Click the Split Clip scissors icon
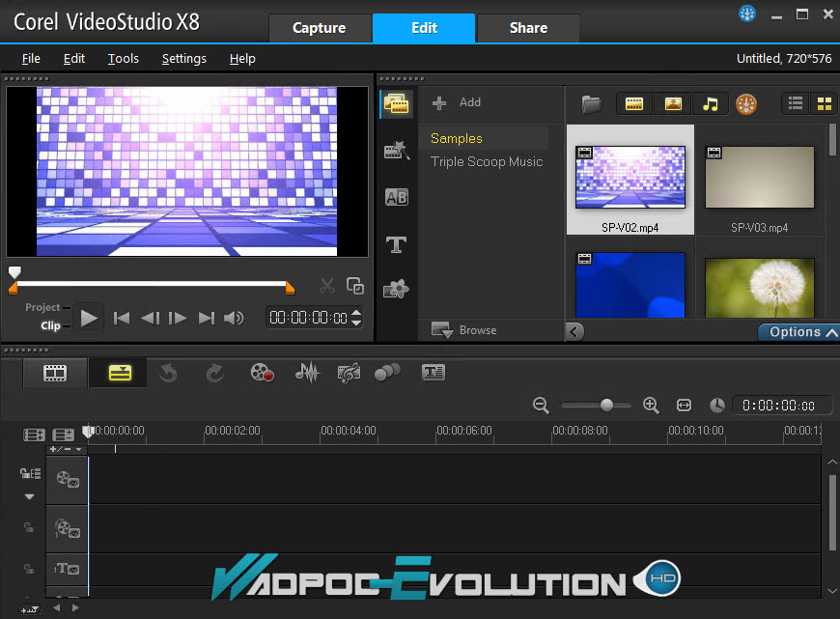The width and height of the screenshot is (840, 619). tap(326, 286)
